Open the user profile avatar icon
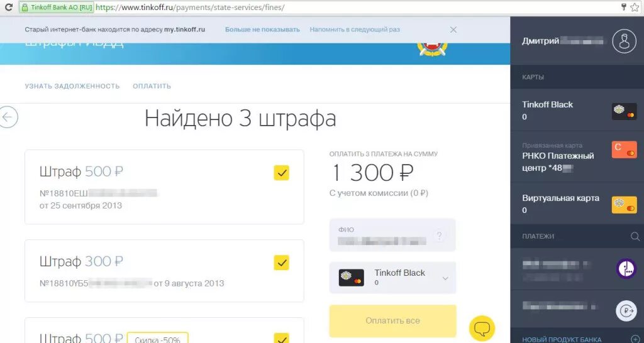This screenshot has height=343, width=644. click(x=624, y=41)
